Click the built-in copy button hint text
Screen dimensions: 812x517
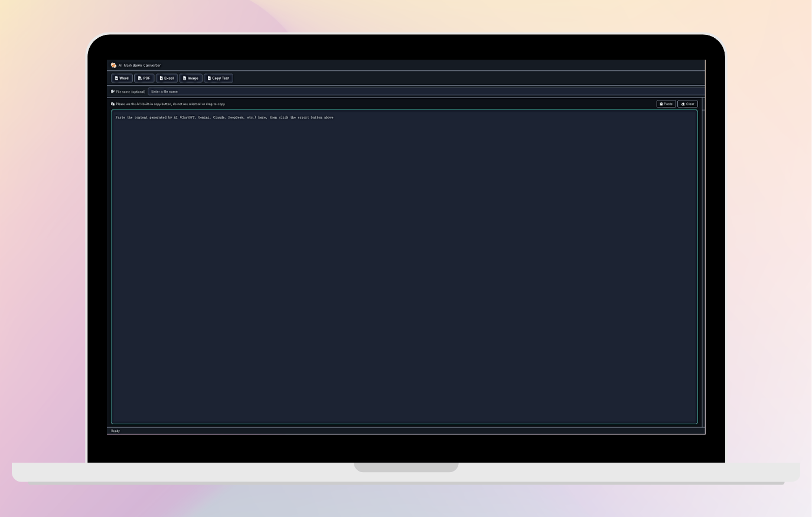pyautogui.click(x=170, y=104)
